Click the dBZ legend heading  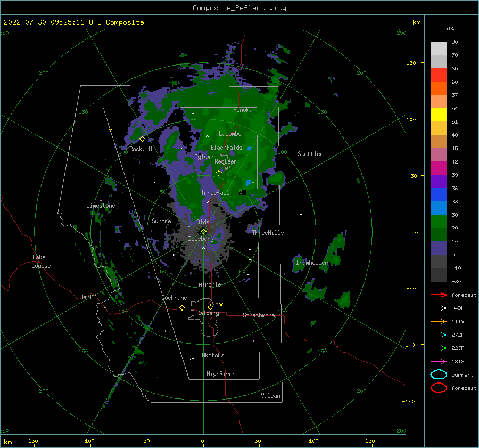(451, 28)
